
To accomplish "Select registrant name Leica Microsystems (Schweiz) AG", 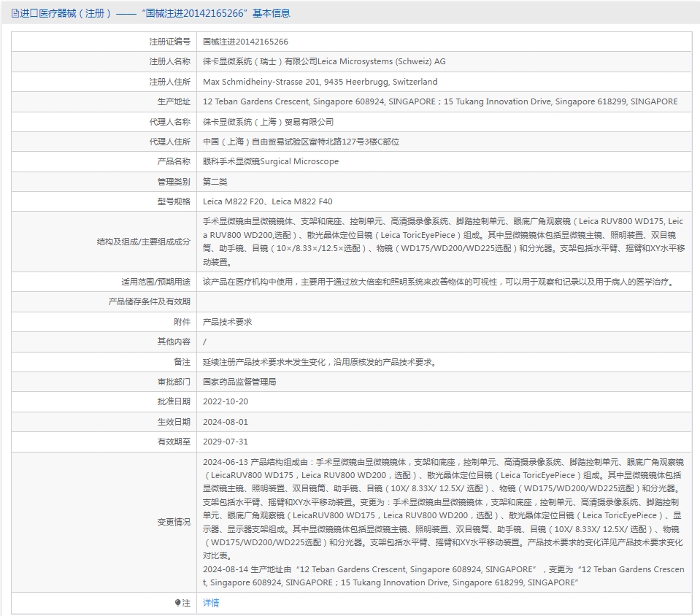I will [x=382, y=61].
